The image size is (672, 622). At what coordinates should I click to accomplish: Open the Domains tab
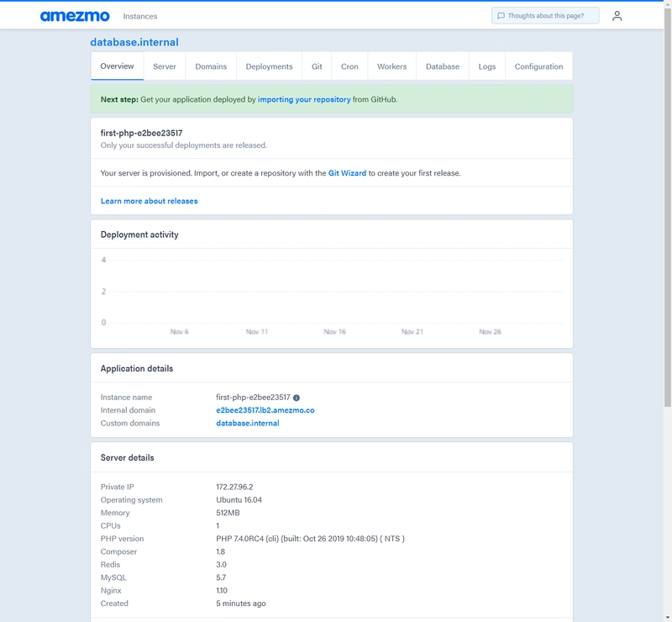[211, 66]
